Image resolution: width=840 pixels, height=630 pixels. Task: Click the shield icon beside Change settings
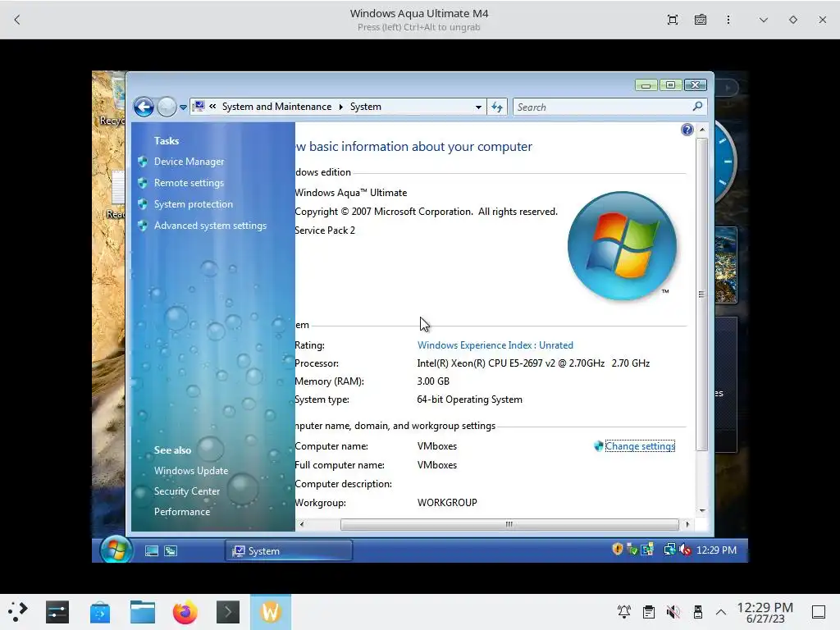(598, 446)
